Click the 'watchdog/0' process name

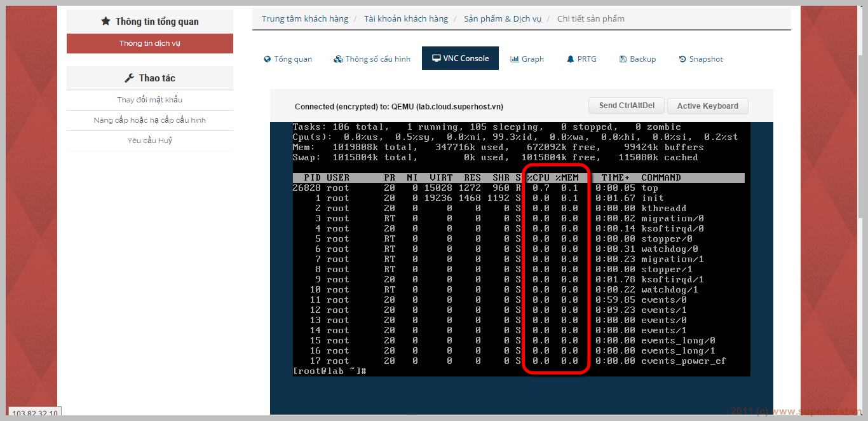click(670, 249)
